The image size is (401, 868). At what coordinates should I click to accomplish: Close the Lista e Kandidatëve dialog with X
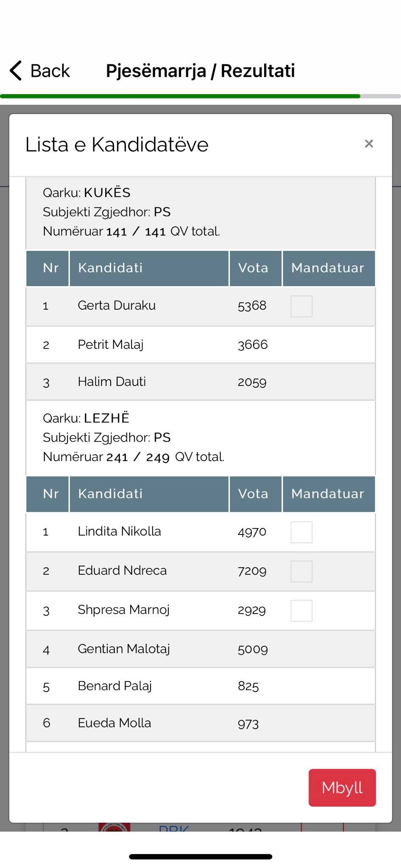369,144
